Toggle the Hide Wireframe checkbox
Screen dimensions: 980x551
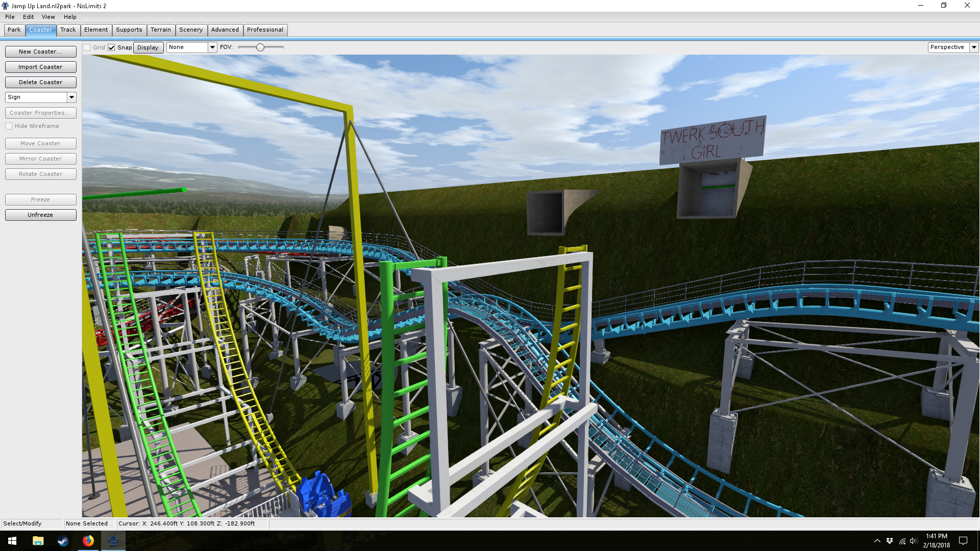9,126
